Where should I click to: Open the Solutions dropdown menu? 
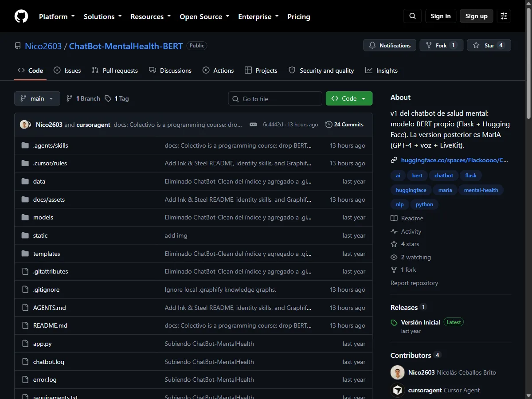coord(102,16)
